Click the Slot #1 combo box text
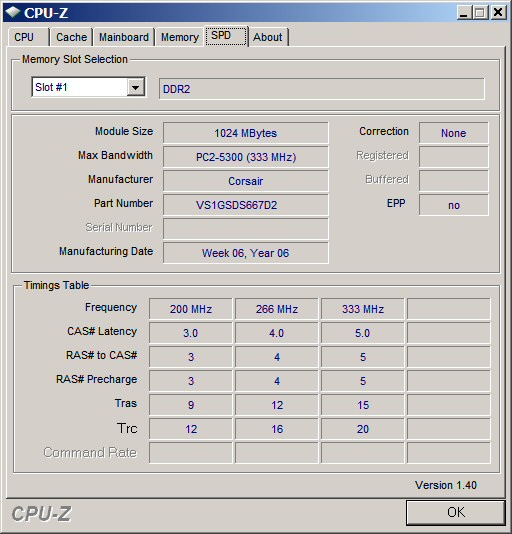This screenshot has width=512, height=534. (x=51, y=87)
